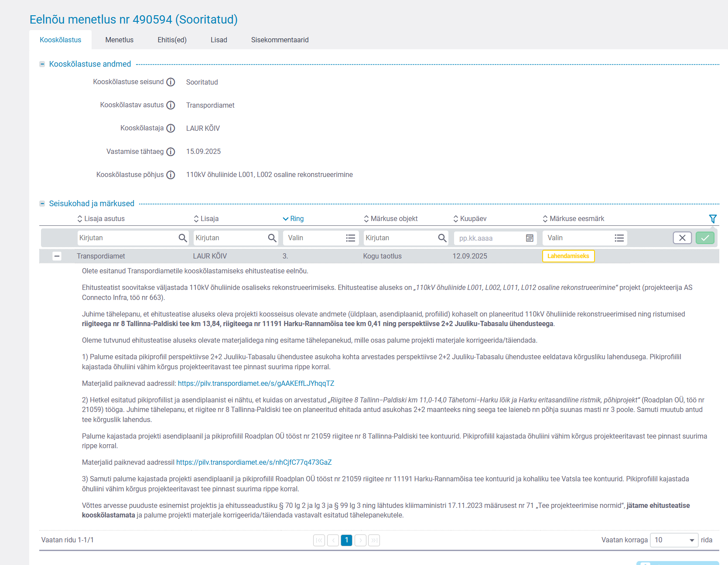
Task: Click the Sooritatud status value
Action: coord(202,82)
